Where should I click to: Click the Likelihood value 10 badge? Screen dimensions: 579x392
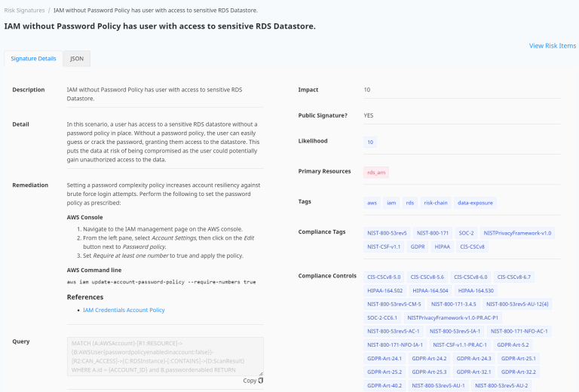coord(370,142)
